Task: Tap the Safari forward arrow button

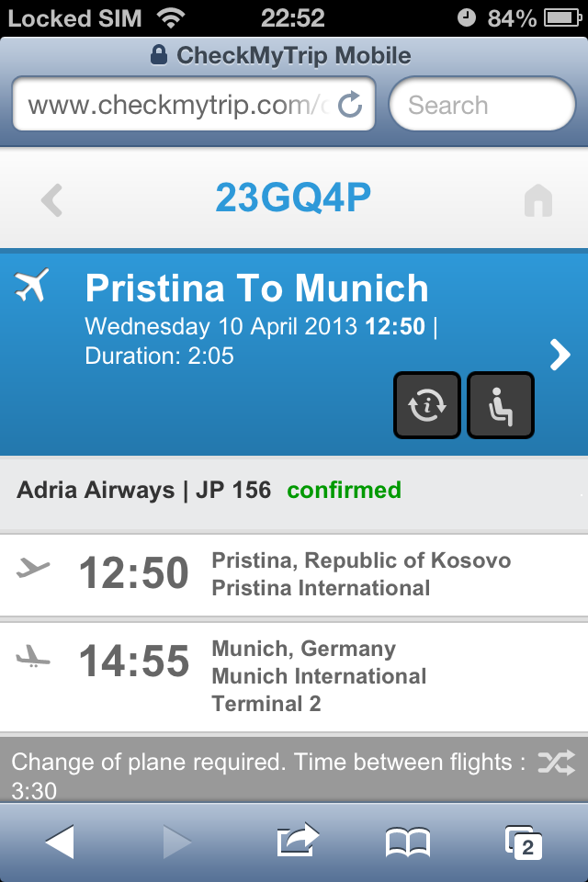Action: point(176,842)
